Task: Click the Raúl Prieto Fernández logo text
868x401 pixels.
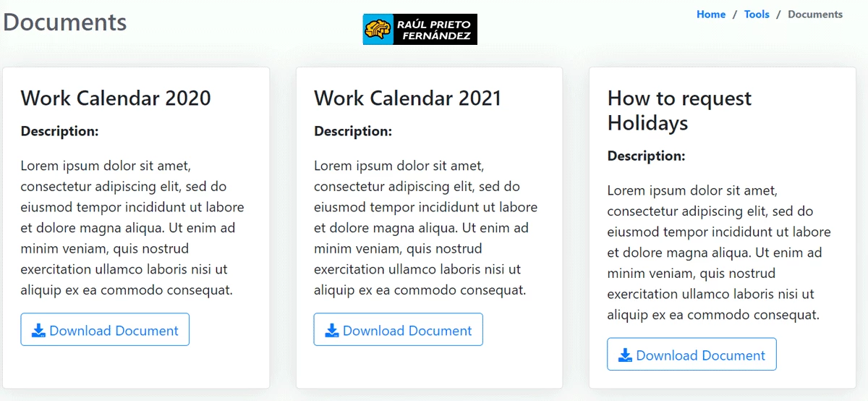Action: click(434, 30)
